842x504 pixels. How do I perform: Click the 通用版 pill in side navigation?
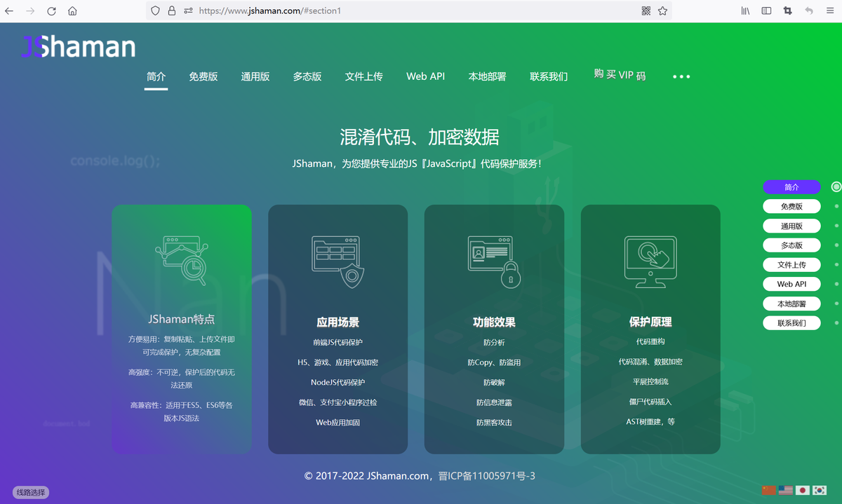pyautogui.click(x=791, y=226)
